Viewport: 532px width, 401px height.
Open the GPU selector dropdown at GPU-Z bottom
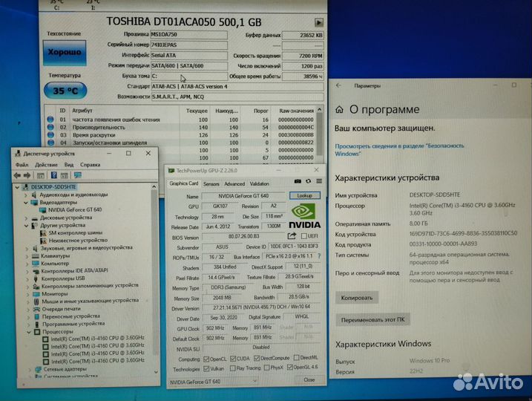click(213, 382)
